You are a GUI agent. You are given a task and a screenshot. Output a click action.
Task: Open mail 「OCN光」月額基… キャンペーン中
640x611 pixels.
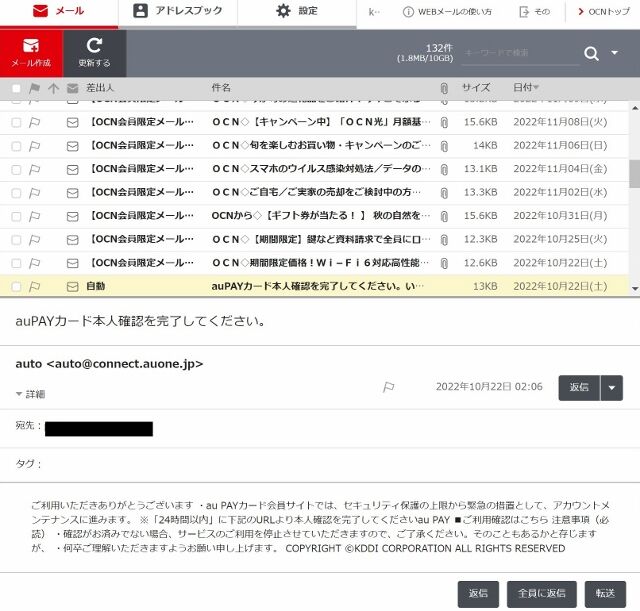[x=321, y=122]
